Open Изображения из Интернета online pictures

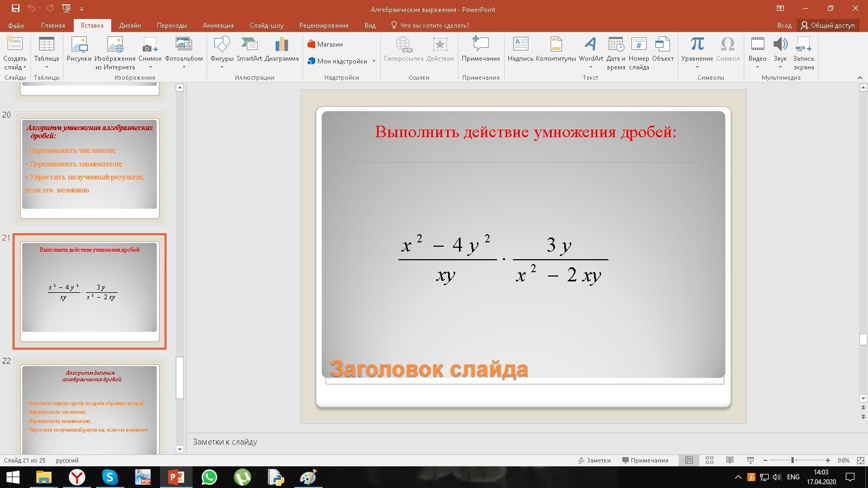pyautogui.click(x=115, y=53)
